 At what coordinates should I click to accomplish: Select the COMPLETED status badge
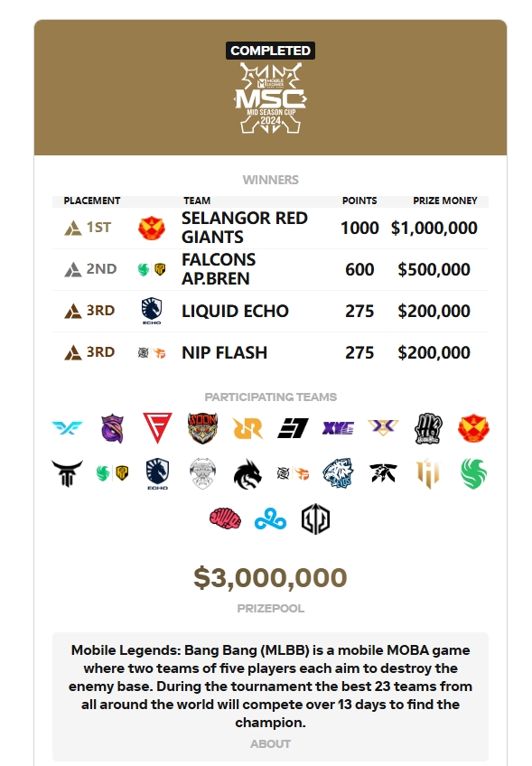tap(270, 51)
